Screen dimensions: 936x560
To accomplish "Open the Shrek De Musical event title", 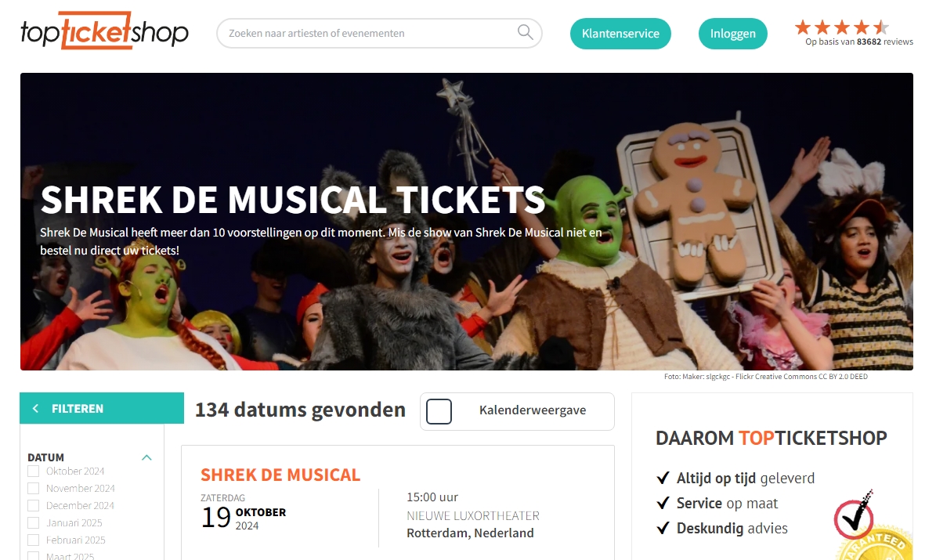I will [280, 475].
